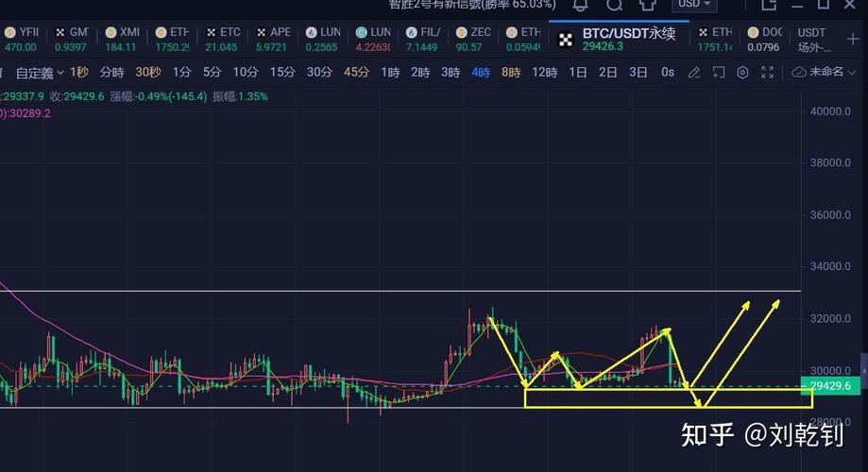Switch to the FIL 7.1449 tab

point(423,40)
